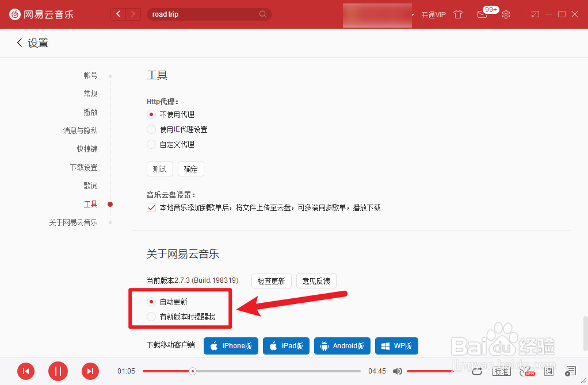Jump to 播放 settings section
This screenshot has height=385, width=588.
[x=90, y=112]
